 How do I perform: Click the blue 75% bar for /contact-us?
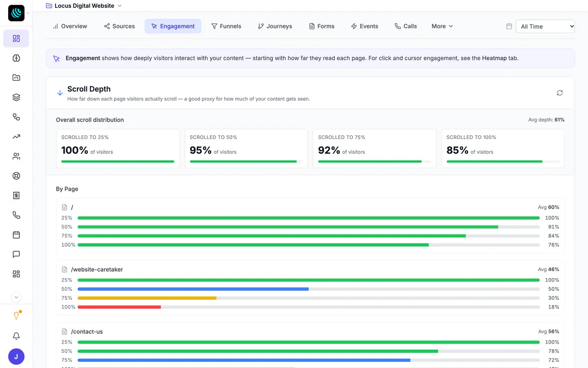coord(244,360)
